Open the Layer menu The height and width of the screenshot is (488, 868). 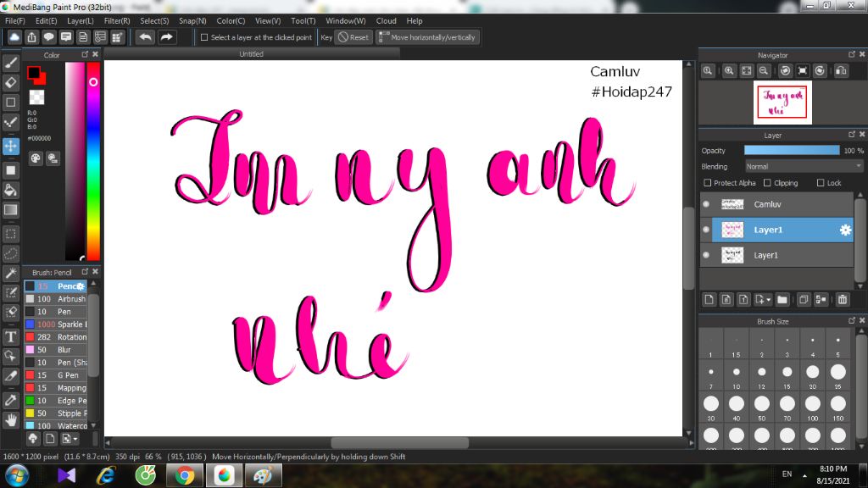point(81,20)
